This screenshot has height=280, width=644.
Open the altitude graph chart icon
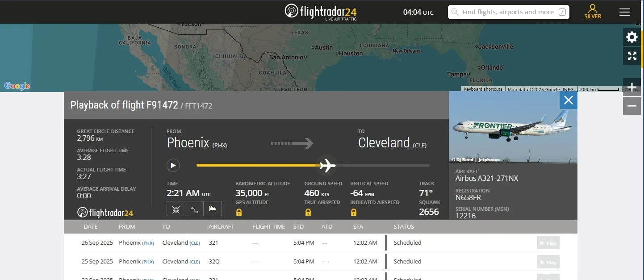click(x=213, y=209)
